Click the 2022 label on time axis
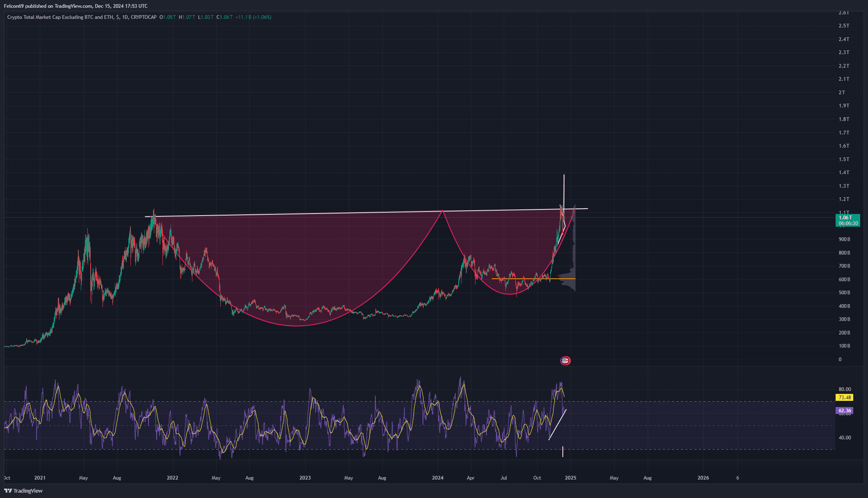 173,478
